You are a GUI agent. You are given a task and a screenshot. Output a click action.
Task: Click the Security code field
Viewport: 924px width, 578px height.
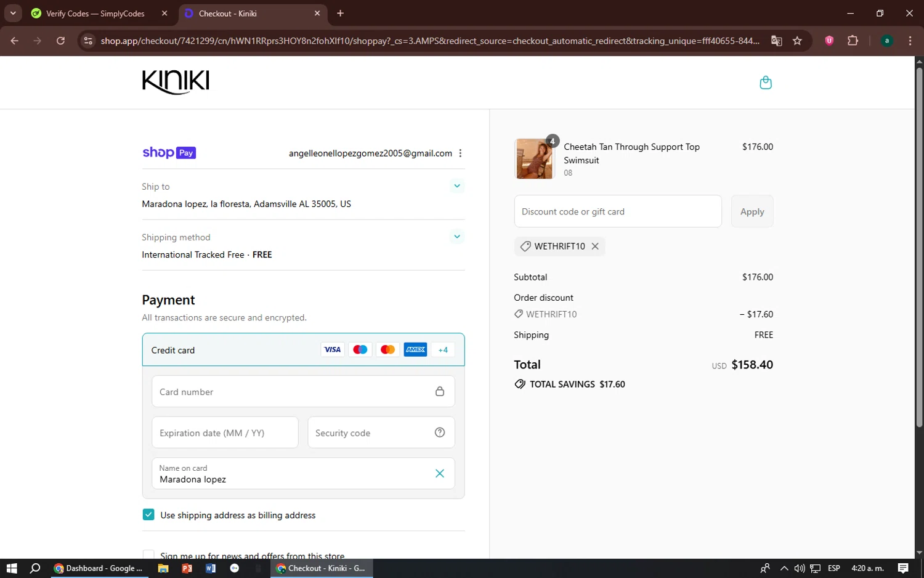(x=381, y=433)
